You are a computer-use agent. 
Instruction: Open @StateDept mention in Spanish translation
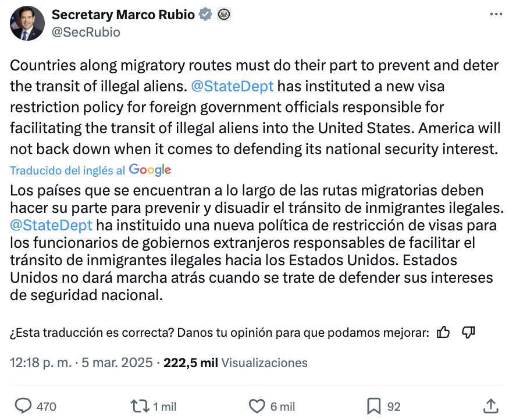(x=51, y=226)
